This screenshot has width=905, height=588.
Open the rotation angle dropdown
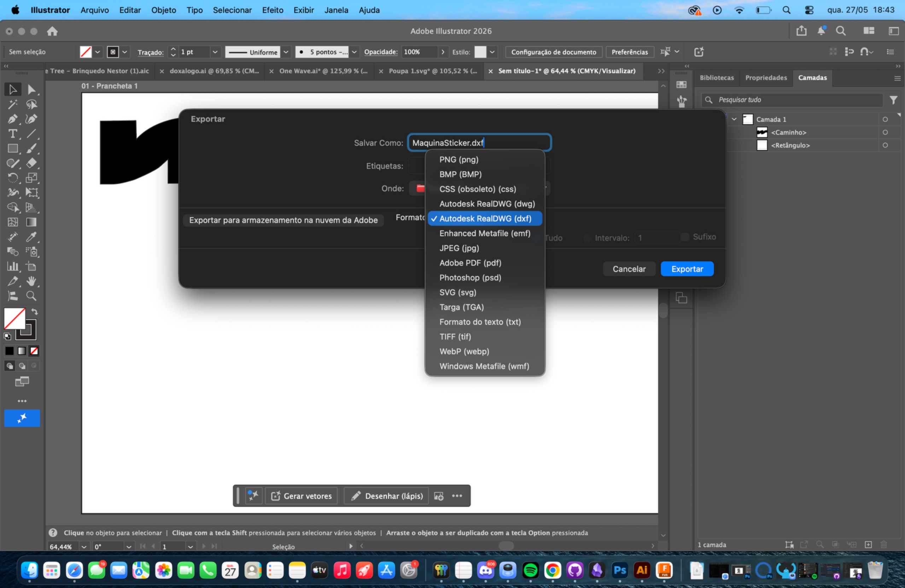pos(129,547)
